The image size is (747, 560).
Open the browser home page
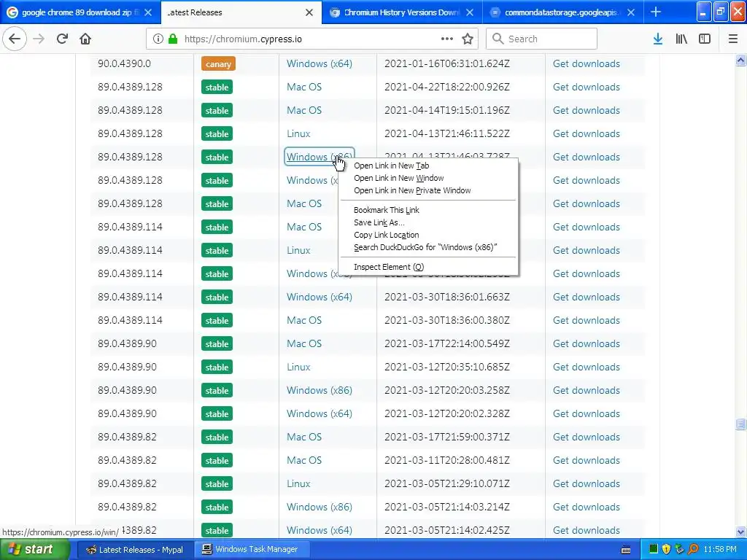85,39
